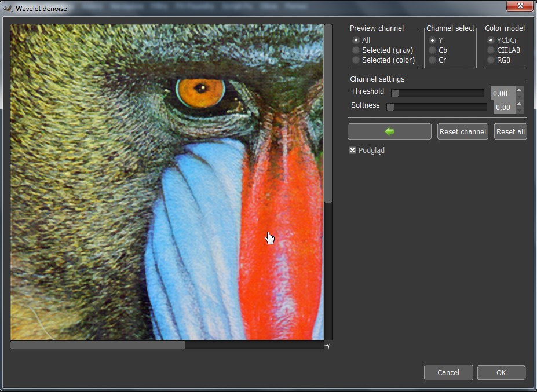This screenshot has height=392, width=537.
Task: Click the green arrow button
Action: coord(389,131)
